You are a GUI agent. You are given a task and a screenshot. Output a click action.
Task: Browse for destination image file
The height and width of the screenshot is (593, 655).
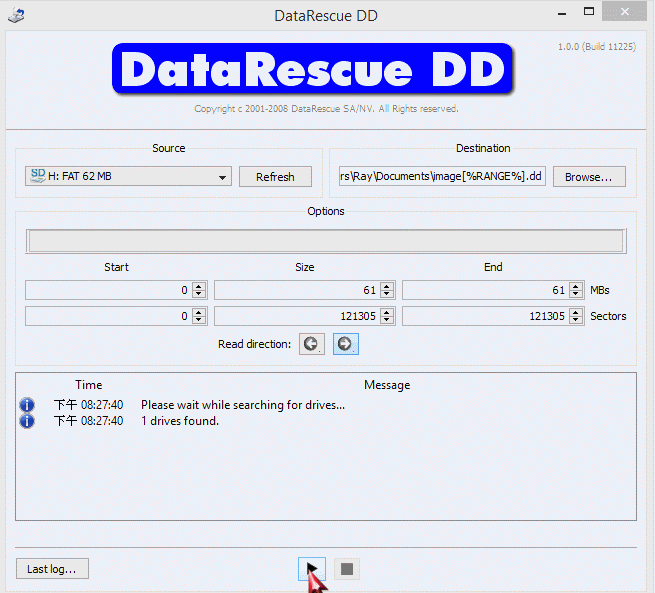[x=589, y=177]
